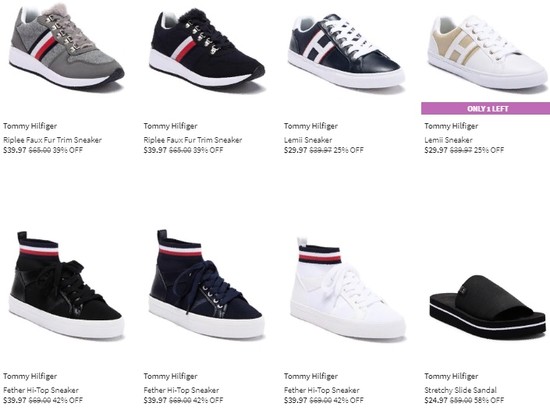Click Riplee Faux Fur Trim Sneaker title under black shoe
Viewport: 550px width, 410px height.
[193, 140]
